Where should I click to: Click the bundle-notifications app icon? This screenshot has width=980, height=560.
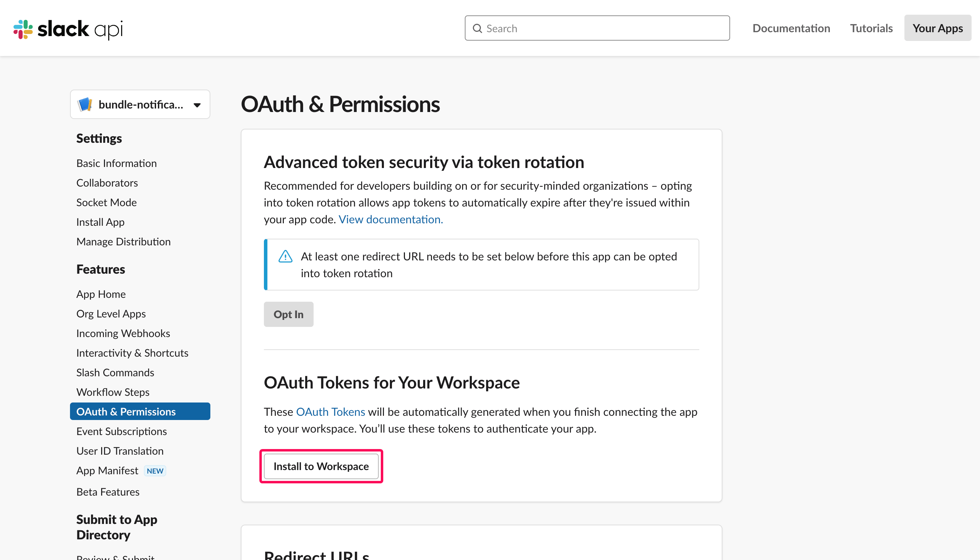[x=85, y=105]
